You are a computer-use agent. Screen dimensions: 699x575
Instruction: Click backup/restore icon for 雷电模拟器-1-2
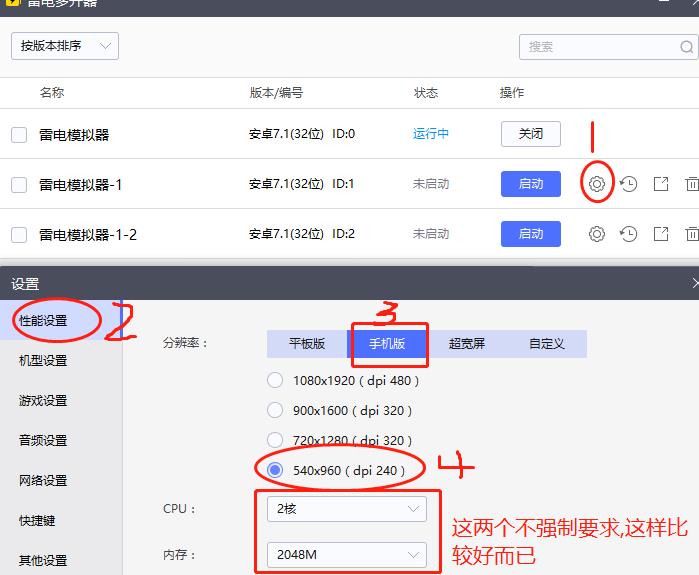[x=628, y=234]
